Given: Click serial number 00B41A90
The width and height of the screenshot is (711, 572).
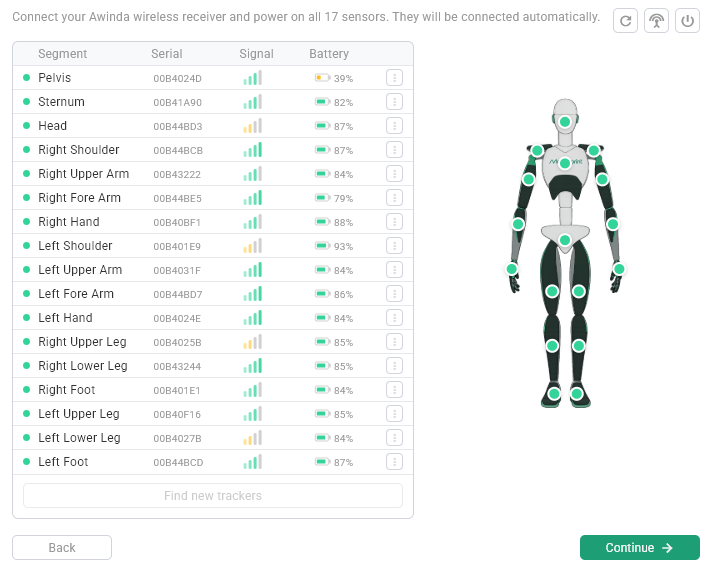Looking at the screenshot, I should [177, 103].
